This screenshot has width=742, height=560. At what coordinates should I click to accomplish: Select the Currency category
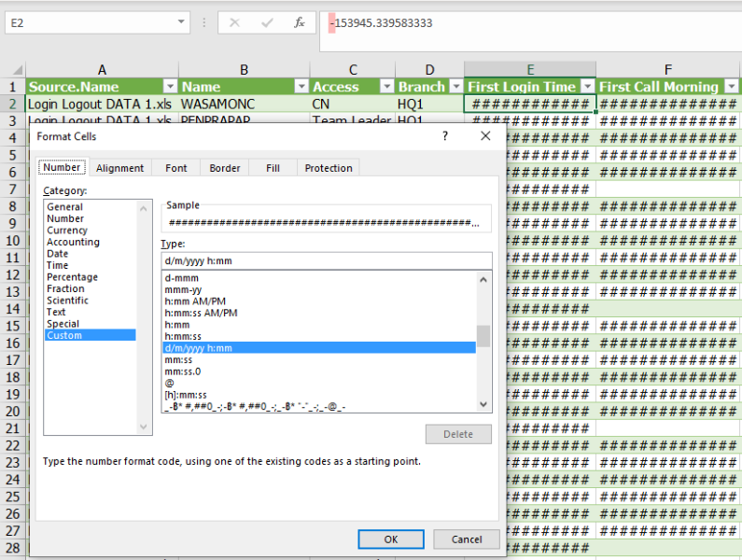(67, 231)
